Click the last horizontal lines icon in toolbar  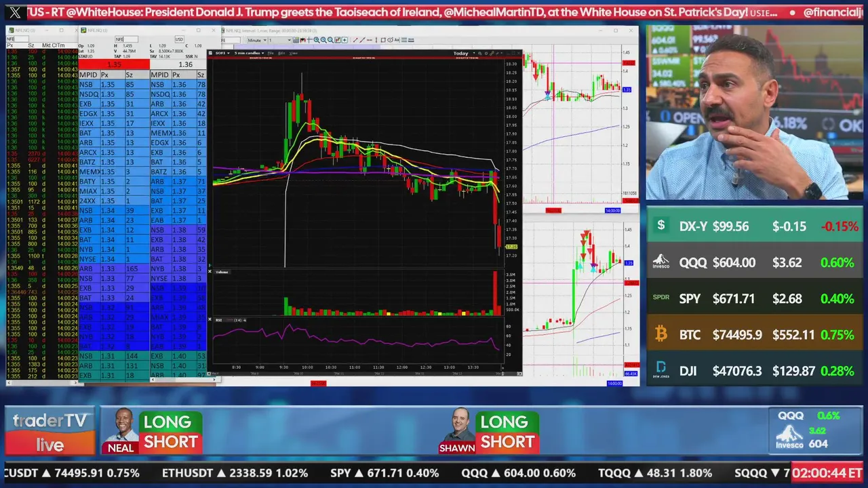[411, 40]
